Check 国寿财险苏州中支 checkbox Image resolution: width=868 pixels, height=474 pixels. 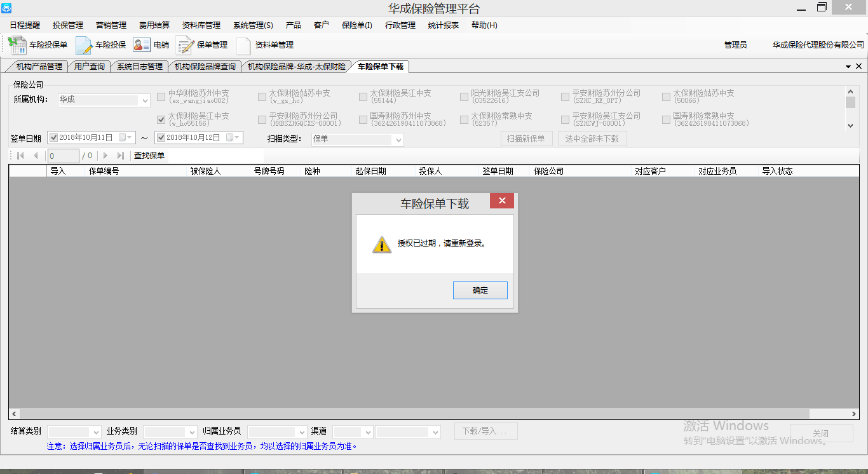click(363, 119)
